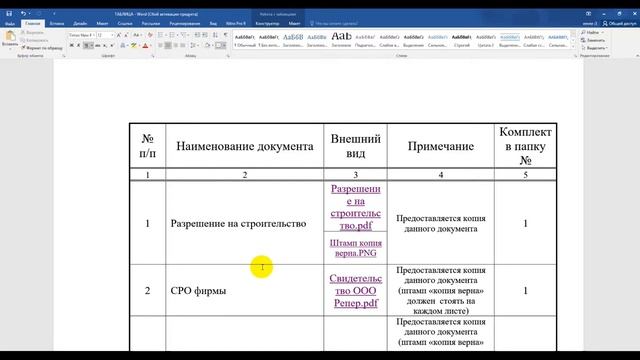Open ribbon display options icon
The width and height of the screenshot is (640, 360).
tap(588, 13)
